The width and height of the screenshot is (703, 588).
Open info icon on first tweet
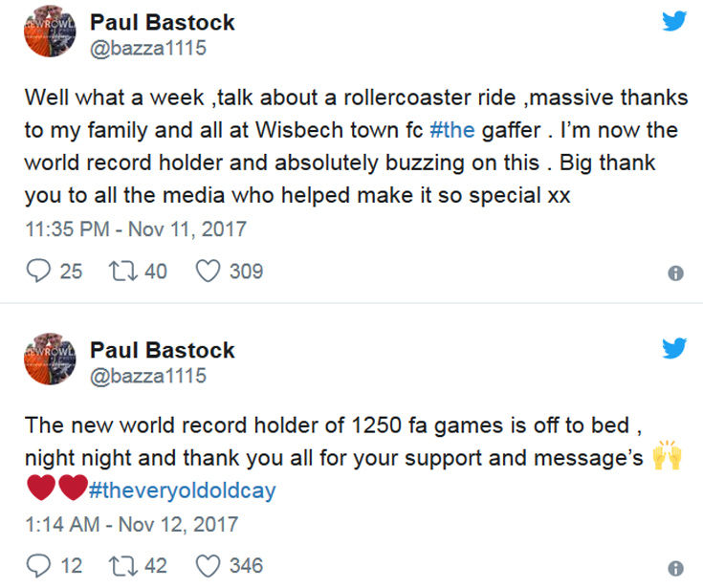(675, 272)
